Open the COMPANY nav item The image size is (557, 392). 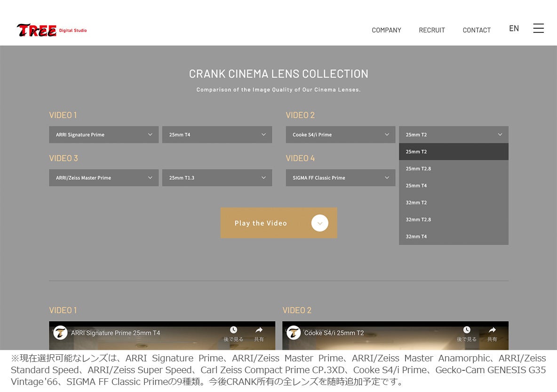point(387,30)
